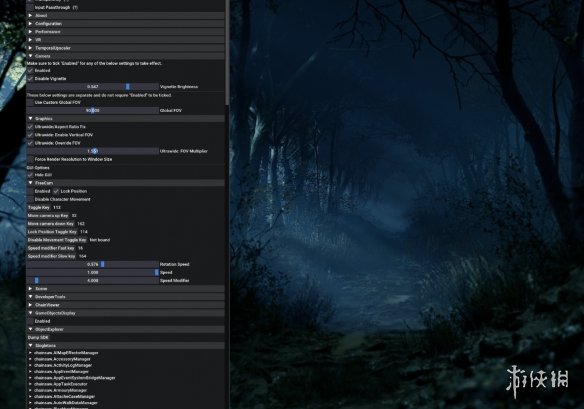Collapse the Camera section
584x409 pixels.
click(x=125, y=56)
